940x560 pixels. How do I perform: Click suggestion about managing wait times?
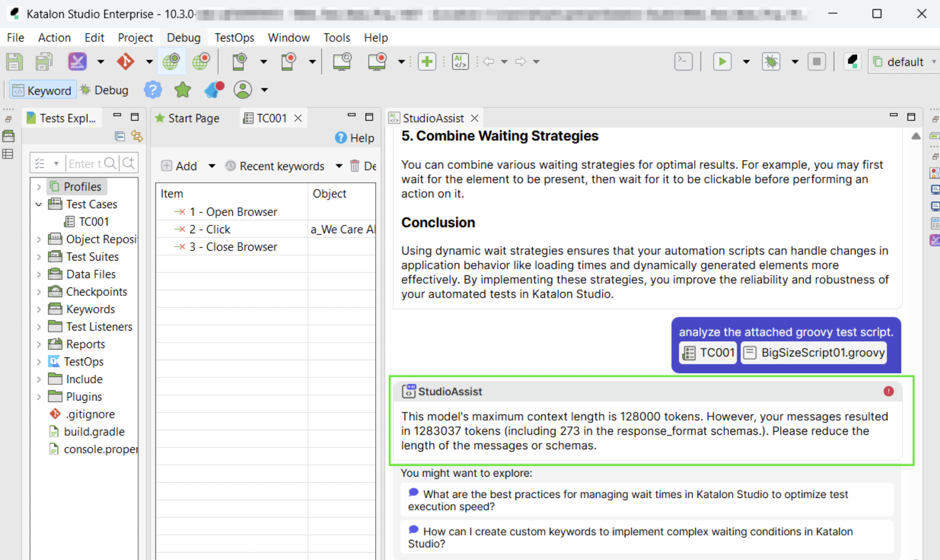pos(647,500)
